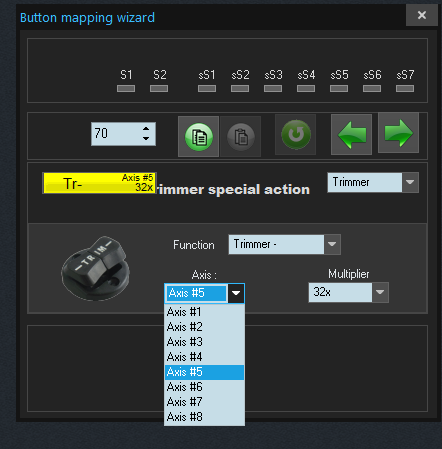Click the Axis #5 selected value field
Viewport: 442px width, 449px height.
click(x=196, y=293)
